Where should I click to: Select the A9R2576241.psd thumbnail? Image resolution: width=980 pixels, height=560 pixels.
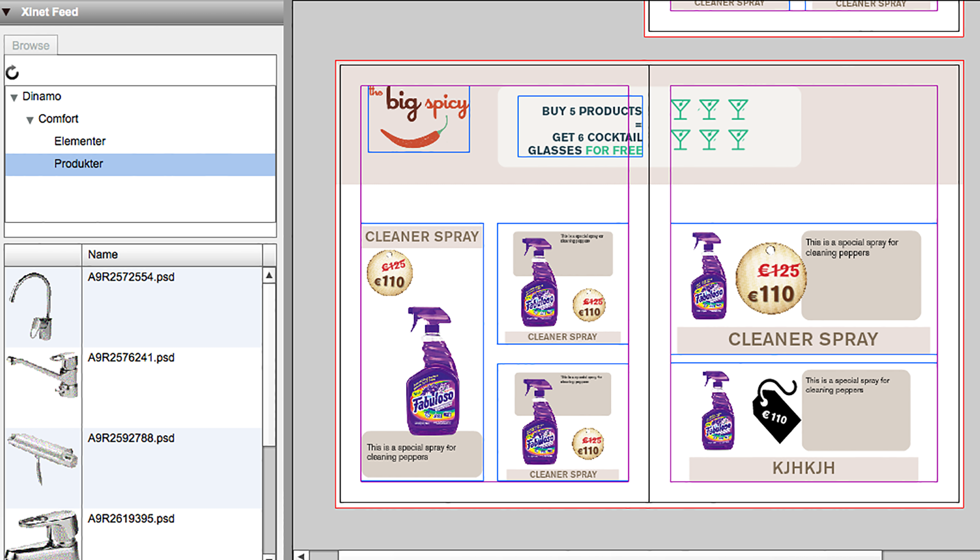pos(43,375)
